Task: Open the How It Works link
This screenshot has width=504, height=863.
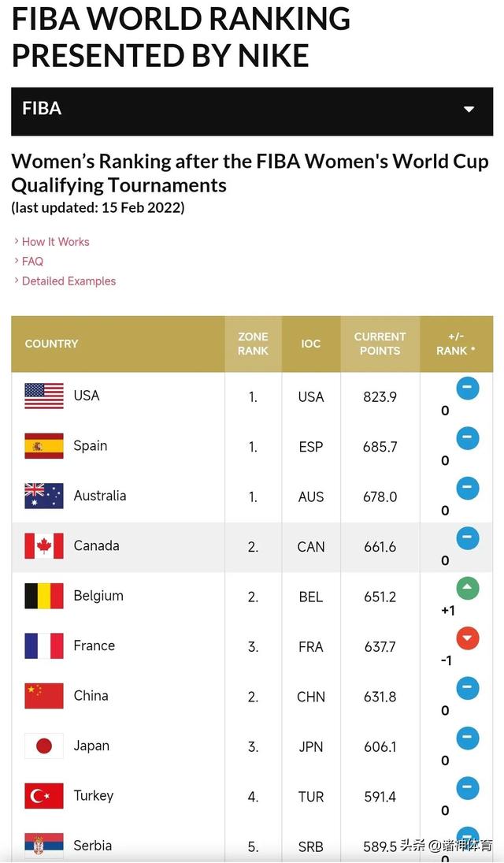Action: [x=55, y=242]
